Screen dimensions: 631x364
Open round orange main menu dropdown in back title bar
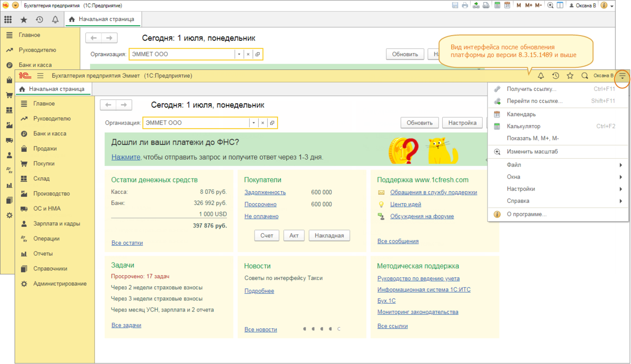click(15, 5)
